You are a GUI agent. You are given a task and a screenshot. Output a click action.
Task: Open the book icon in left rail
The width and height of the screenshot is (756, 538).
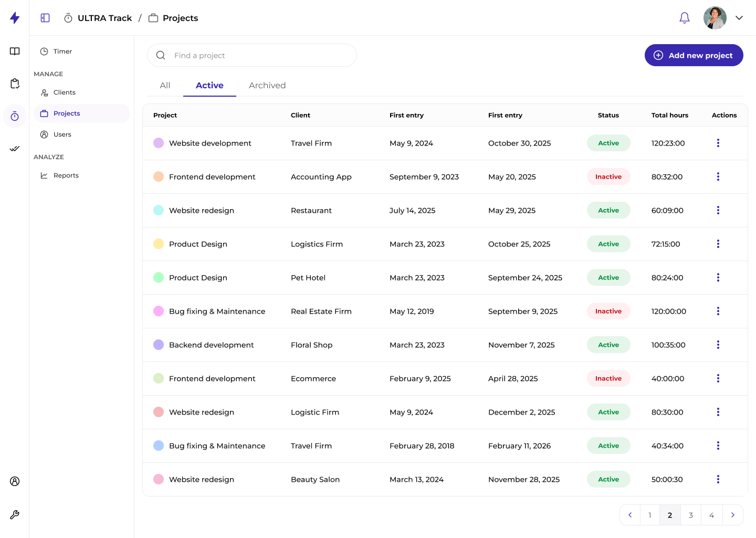[15, 51]
